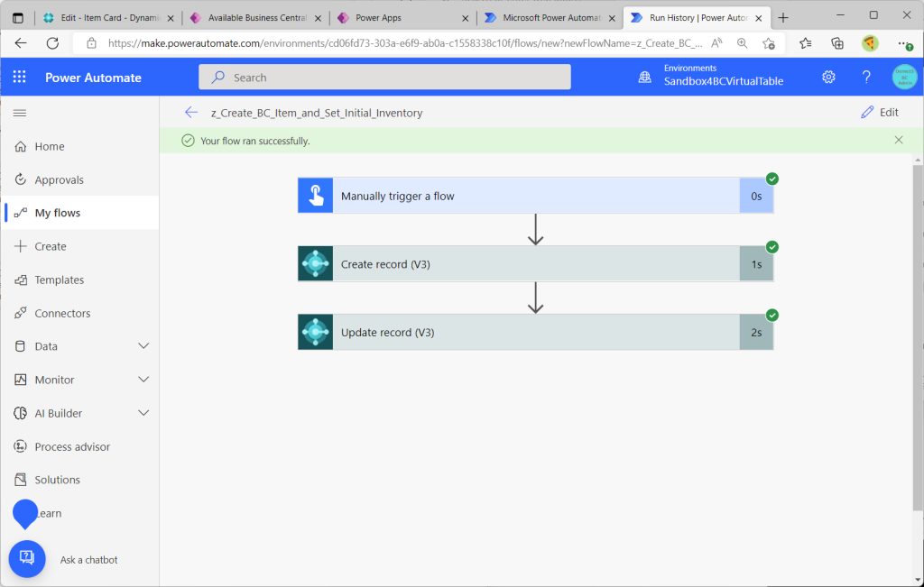The image size is (924, 587).
Task: Expand the Create record (V3) step
Action: coord(535,264)
